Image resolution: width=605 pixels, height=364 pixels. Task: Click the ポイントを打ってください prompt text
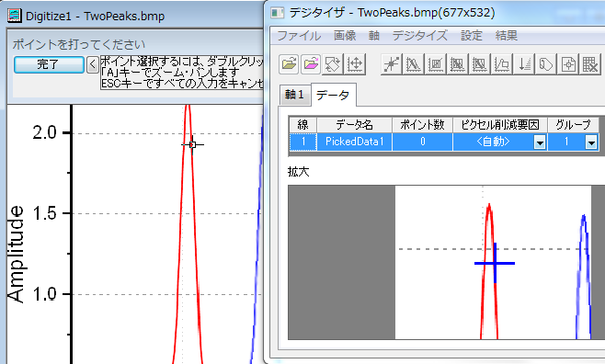click(x=79, y=45)
